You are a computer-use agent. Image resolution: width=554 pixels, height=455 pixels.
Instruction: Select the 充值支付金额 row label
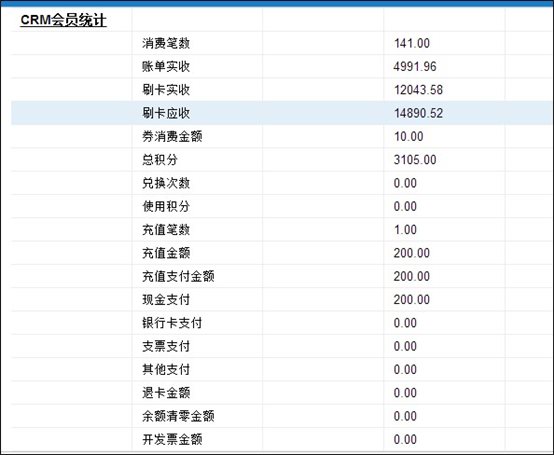point(178,276)
